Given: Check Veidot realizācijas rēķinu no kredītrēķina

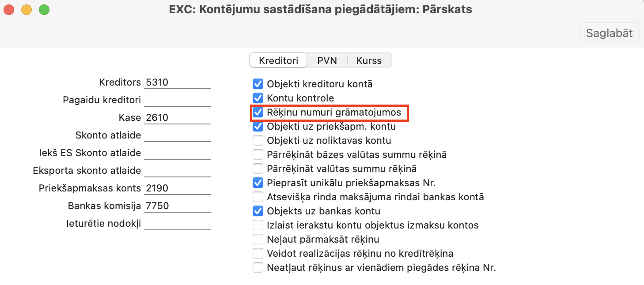Looking at the screenshot, I should [258, 254].
